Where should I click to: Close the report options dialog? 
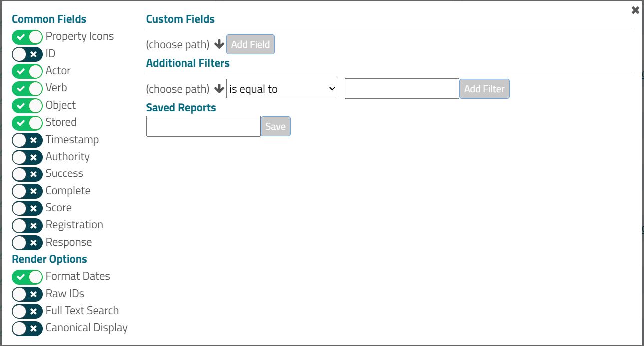pos(635,10)
